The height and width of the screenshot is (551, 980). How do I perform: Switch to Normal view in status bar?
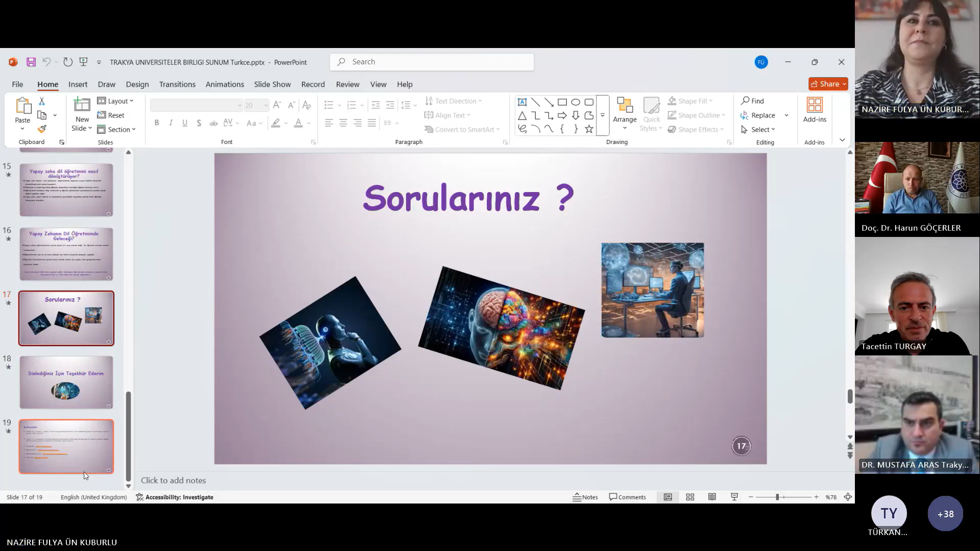pyautogui.click(x=667, y=497)
